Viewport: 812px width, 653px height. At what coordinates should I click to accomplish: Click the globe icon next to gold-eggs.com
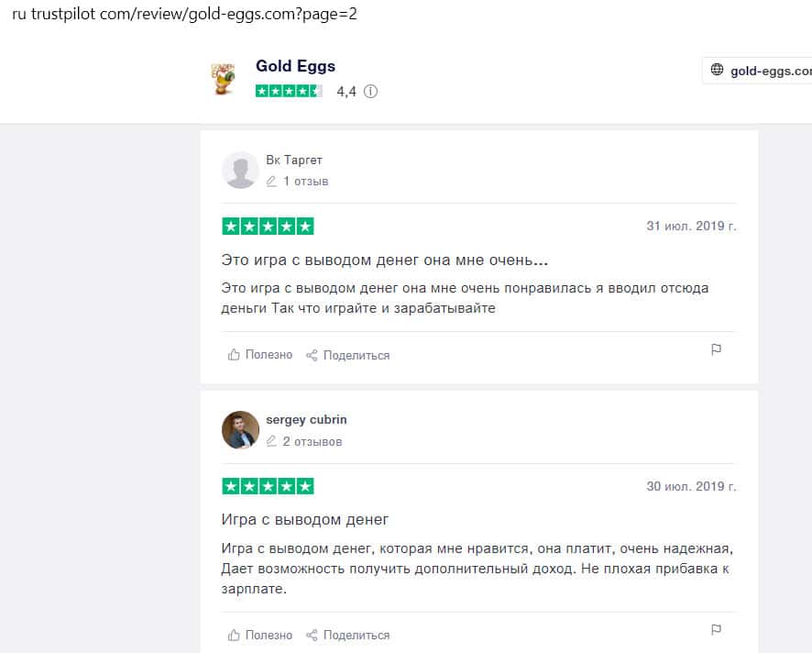pyautogui.click(x=717, y=71)
